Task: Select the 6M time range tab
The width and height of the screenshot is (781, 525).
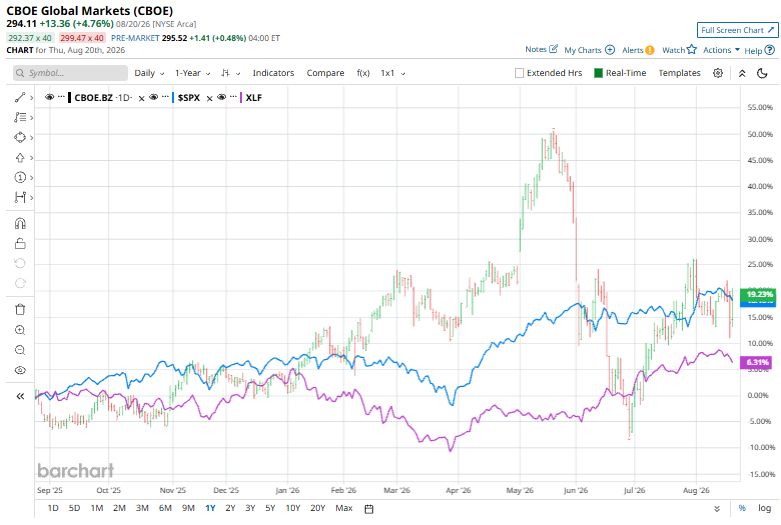Action: tap(165, 508)
